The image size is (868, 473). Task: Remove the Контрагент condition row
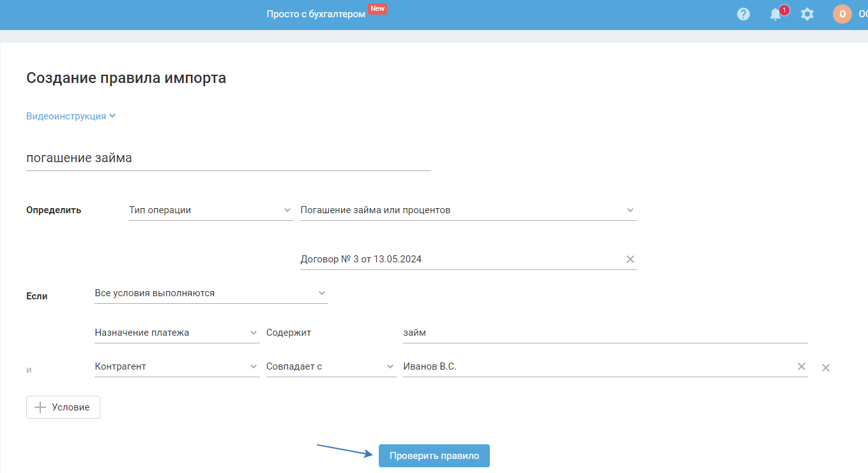point(825,368)
